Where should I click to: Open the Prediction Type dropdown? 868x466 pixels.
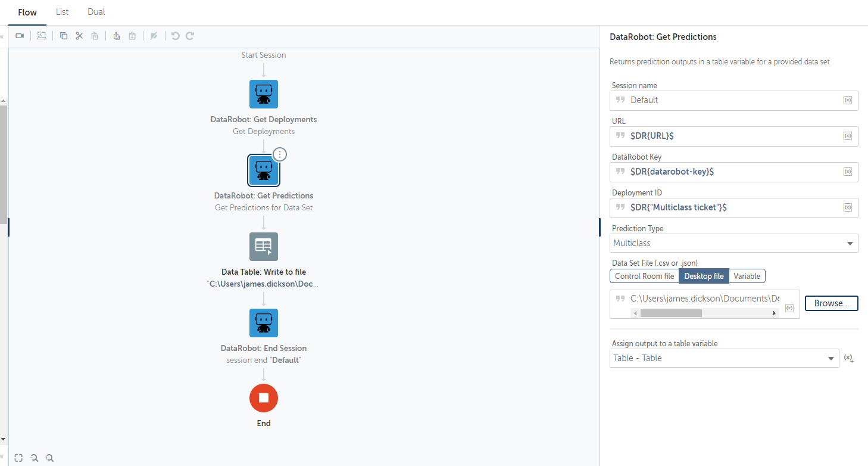point(734,243)
